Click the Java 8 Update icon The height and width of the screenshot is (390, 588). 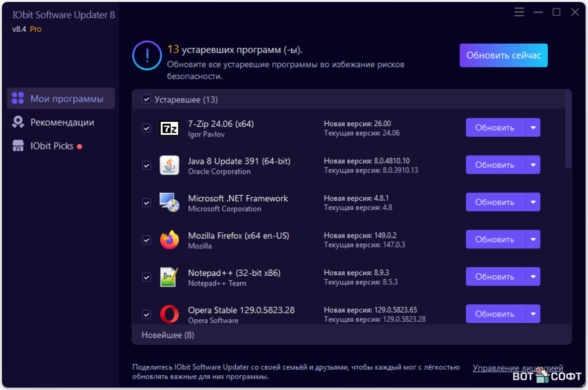[x=169, y=165]
